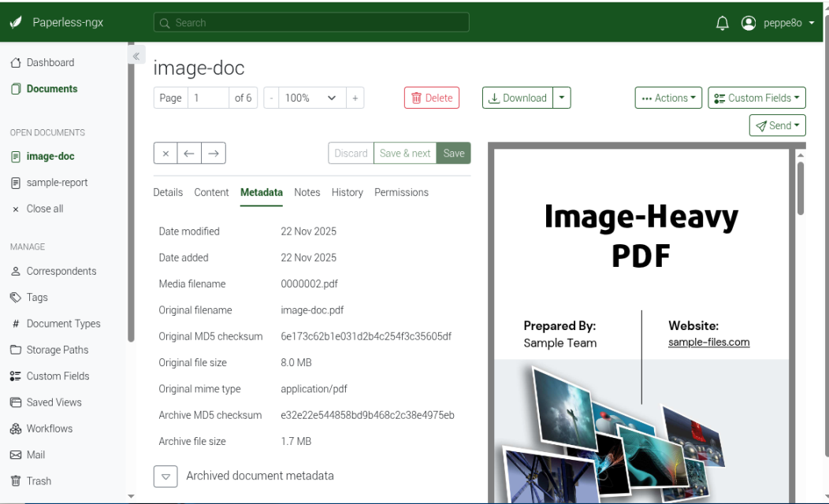This screenshot has height=504, width=829.
Task: Open the Download split-button dropdown arrow
Action: (x=561, y=98)
